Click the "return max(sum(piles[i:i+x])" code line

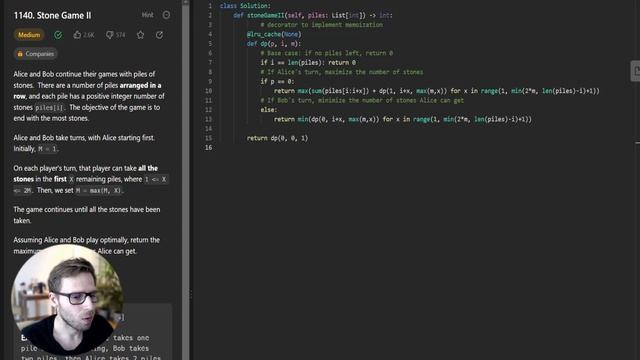click(x=437, y=91)
